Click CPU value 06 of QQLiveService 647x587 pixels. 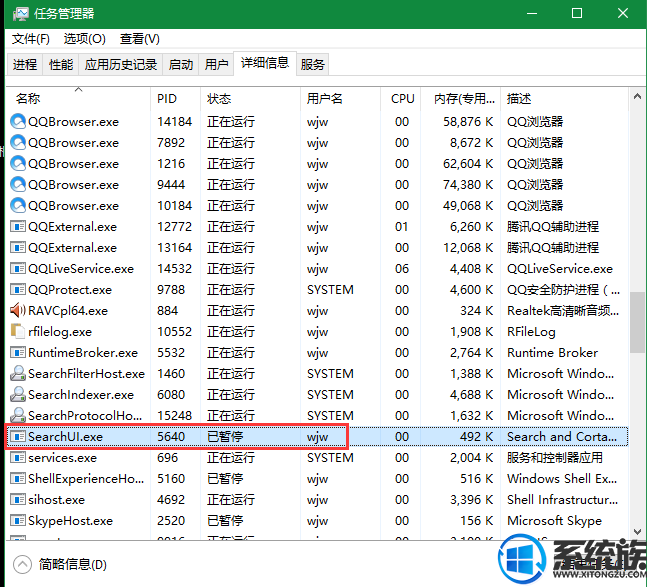[x=401, y=269]
